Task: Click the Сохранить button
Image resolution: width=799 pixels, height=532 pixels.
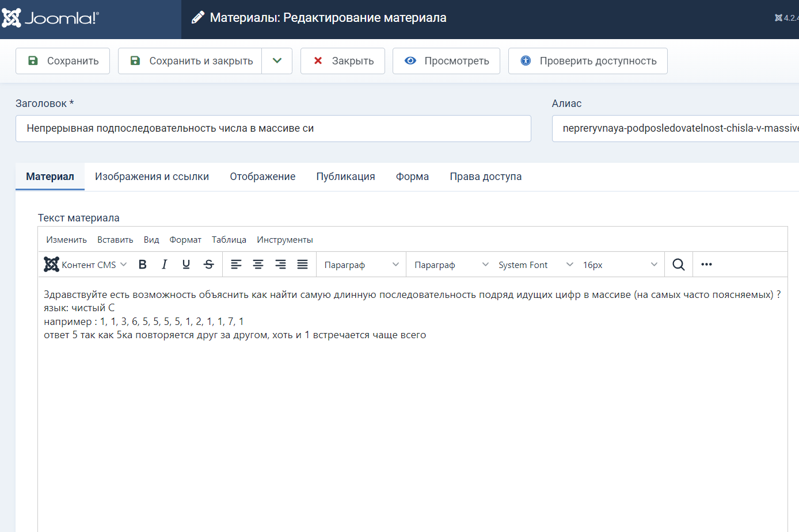Action: coord(63,61)
